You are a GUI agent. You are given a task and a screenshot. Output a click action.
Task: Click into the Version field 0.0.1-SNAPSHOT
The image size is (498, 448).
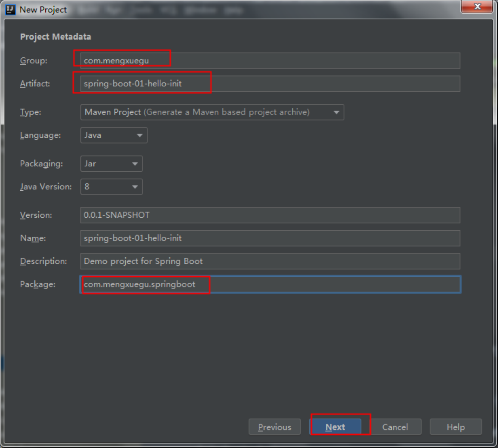270,215
